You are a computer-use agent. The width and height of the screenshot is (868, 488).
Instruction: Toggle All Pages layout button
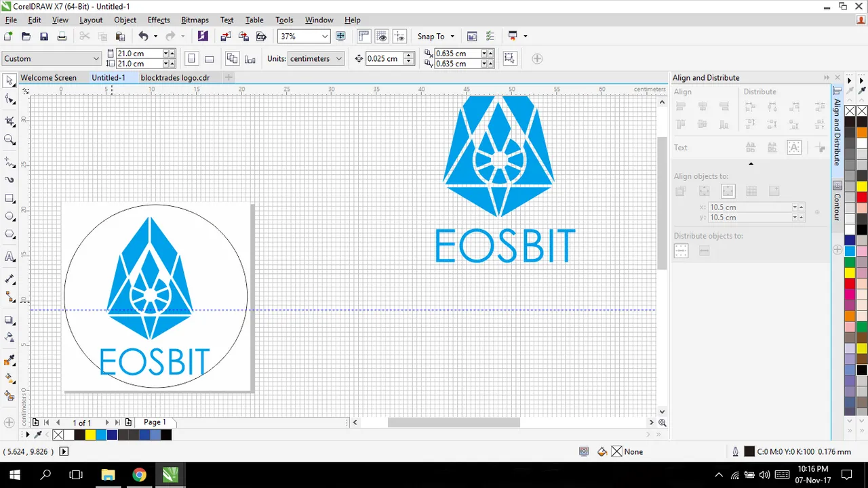pos(233,58)
